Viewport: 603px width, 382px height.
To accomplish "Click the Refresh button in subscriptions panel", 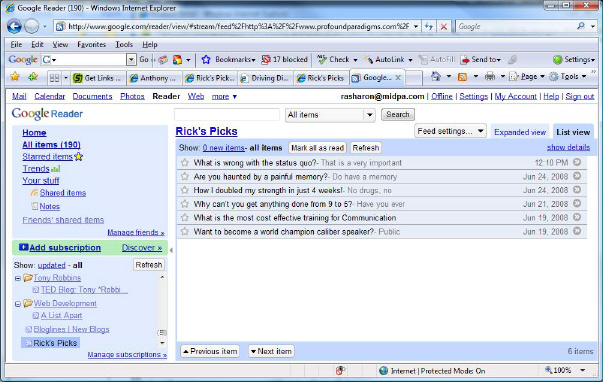I will tap(148, 265).
